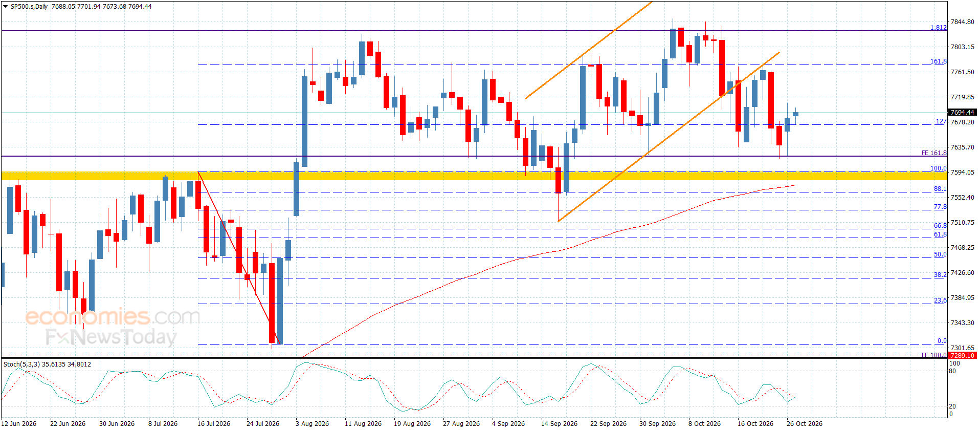Click the 61.8 retracement label

[x=940, y=234]
